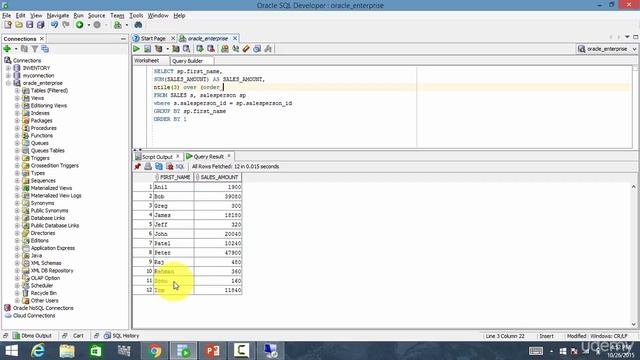Image resolution: width=640 pixels, height=360 pixels.
Task: Expand the Other Users tree node
Action: [x=17, y=300]
